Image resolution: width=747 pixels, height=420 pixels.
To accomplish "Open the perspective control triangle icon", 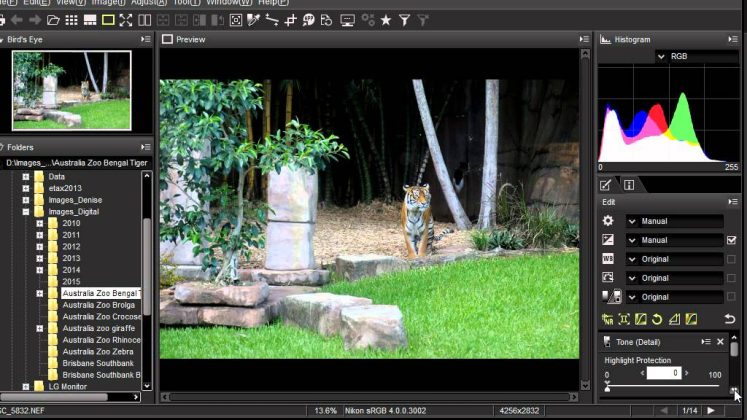I will coord(675,319).
